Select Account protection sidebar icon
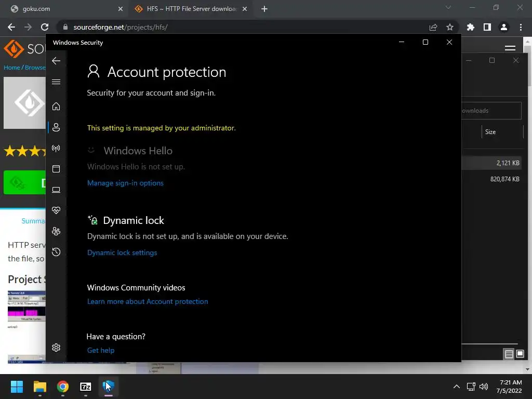This screenshot has height=399, width=532. [56, 127]
